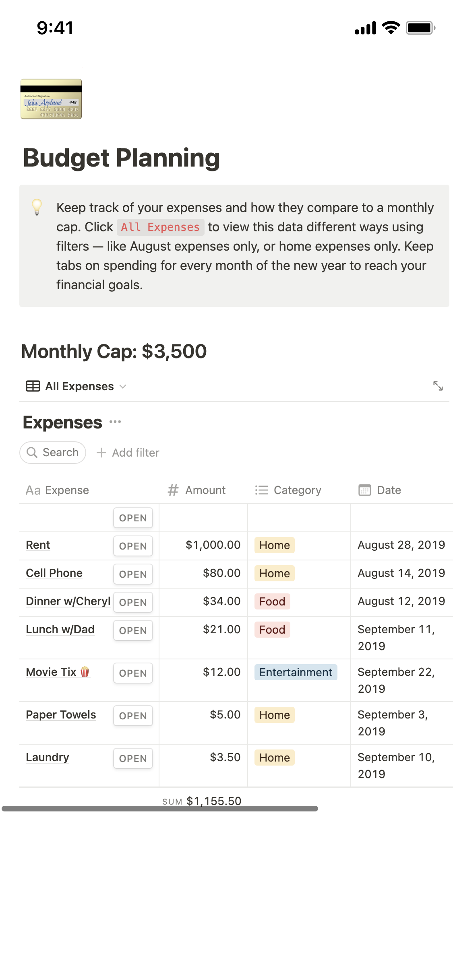Expand the table using the fullscreen arrows icon
The height and width of the screenshot is (980, 453).
point(439,386)
